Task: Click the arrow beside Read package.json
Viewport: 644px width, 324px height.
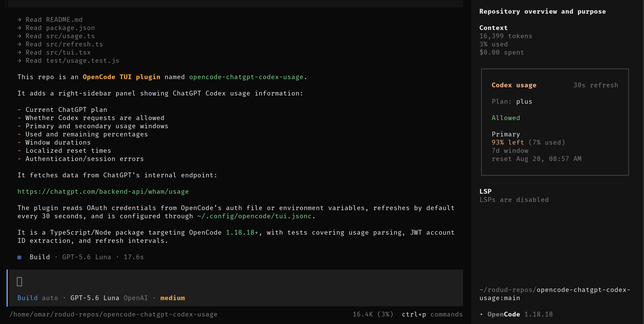Action: pyautogui.click(x=19, y=28)
